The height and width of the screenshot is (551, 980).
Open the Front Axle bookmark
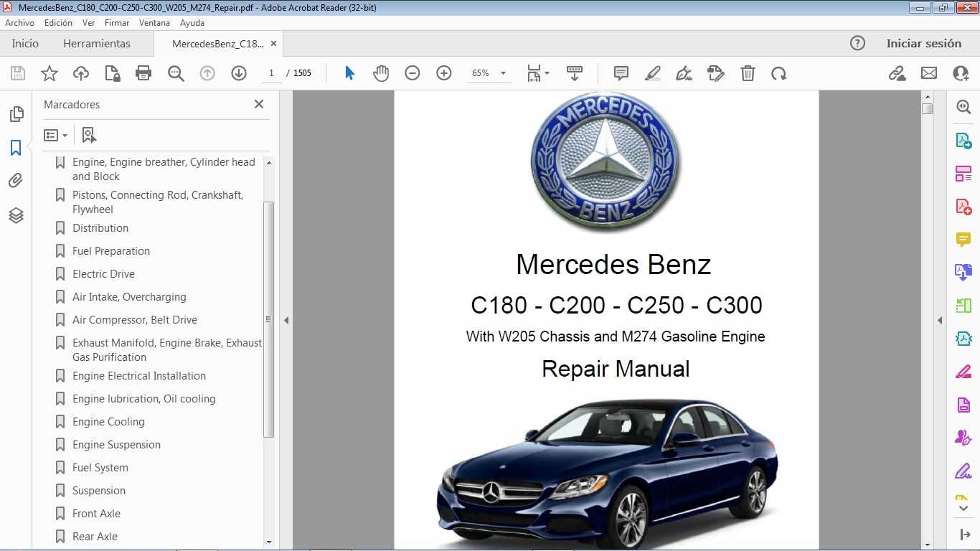tap(96, 514)
